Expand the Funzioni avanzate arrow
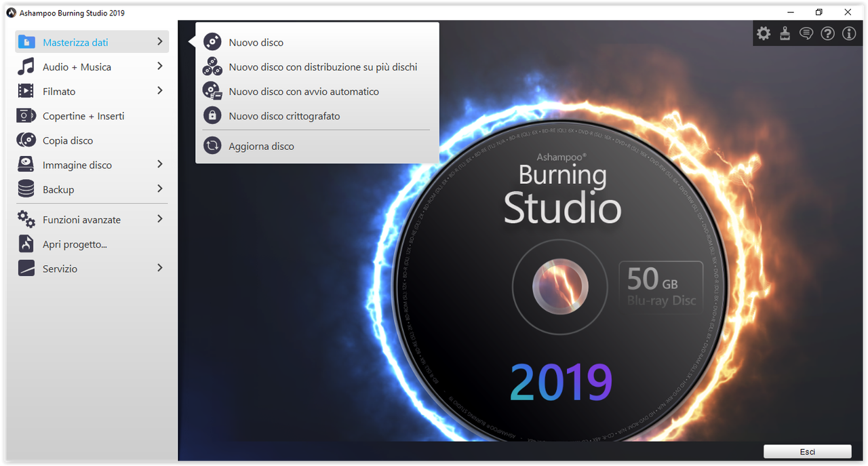Viewport: 868px width, 466px height. click(x=160, y=218)
